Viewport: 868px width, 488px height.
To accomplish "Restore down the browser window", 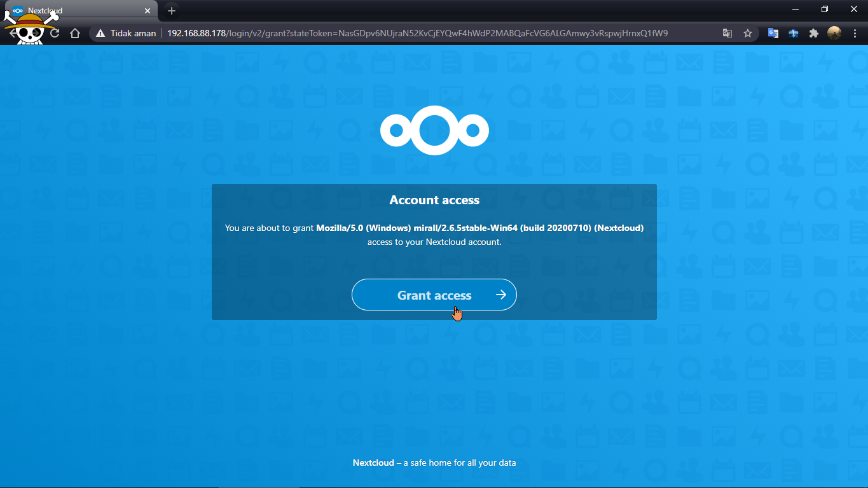I will pyautogui.click(x=825, y=9).
